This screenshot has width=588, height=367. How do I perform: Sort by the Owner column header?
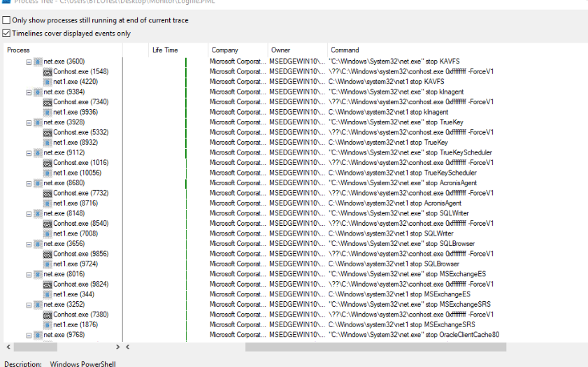(x=297, y=50)
